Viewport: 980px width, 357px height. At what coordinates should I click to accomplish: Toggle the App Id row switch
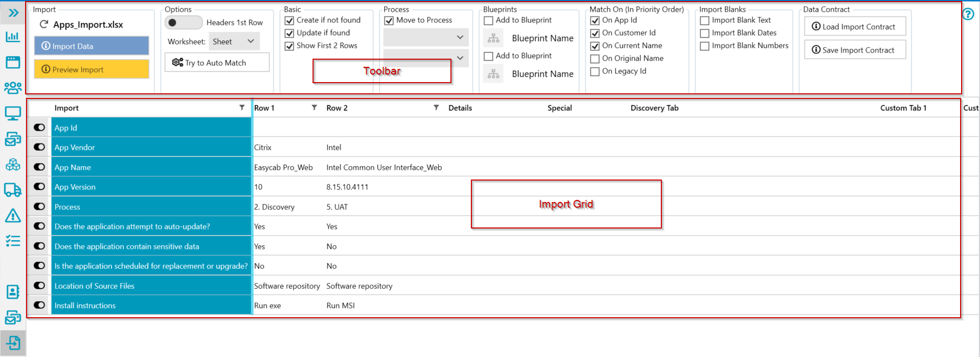[39, 127]
